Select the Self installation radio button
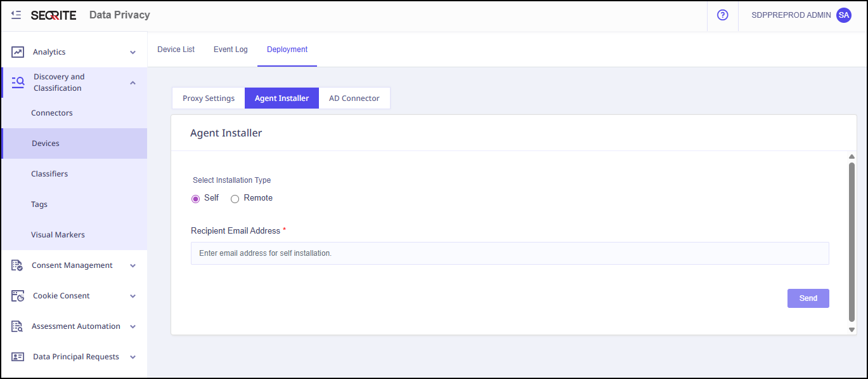 [x=196, y=199]
